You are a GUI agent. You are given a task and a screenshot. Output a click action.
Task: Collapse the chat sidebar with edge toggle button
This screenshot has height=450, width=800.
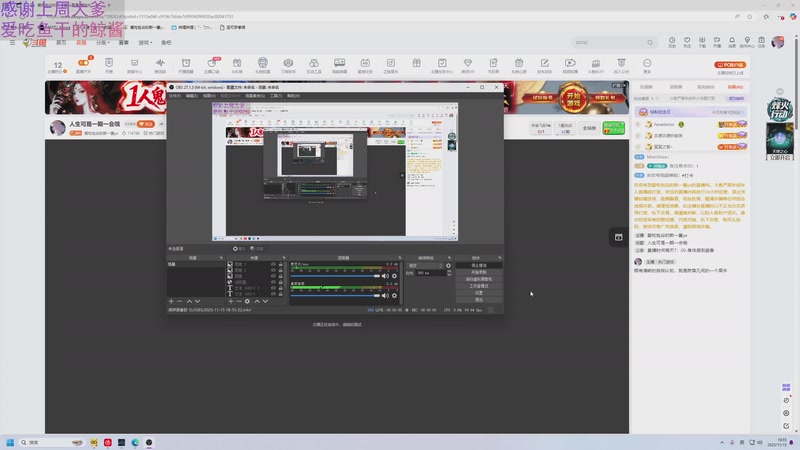click(x=618, y=237)
